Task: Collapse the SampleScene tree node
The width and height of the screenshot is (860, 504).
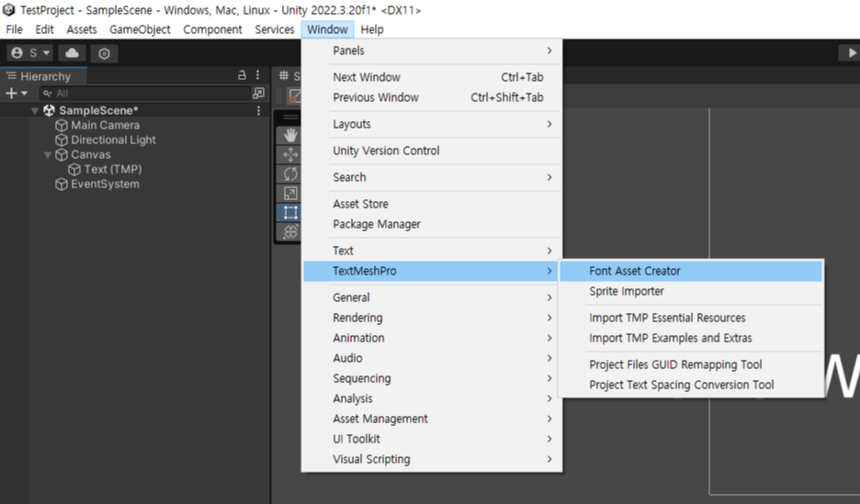Action: tap(35, 111)
